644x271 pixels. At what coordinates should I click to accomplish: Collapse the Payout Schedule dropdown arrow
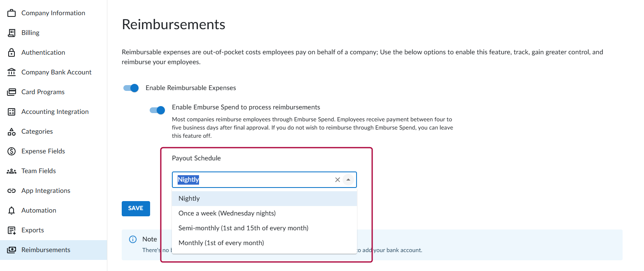click(x=348, y=180)
